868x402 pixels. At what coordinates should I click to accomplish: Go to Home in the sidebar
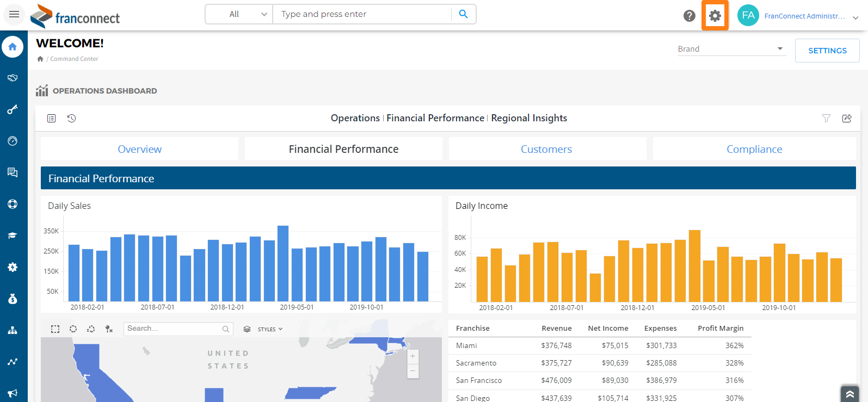(x=13, y=47)
